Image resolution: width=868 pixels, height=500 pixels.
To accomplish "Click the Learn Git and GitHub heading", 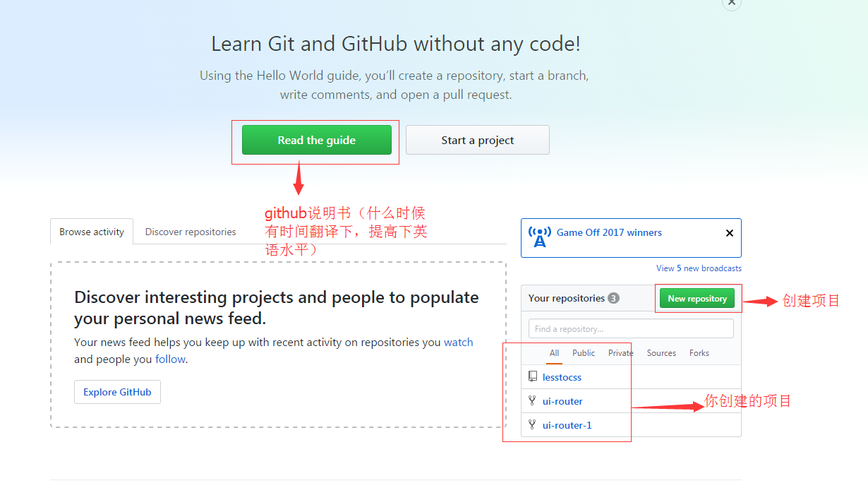I will (396, 44).
